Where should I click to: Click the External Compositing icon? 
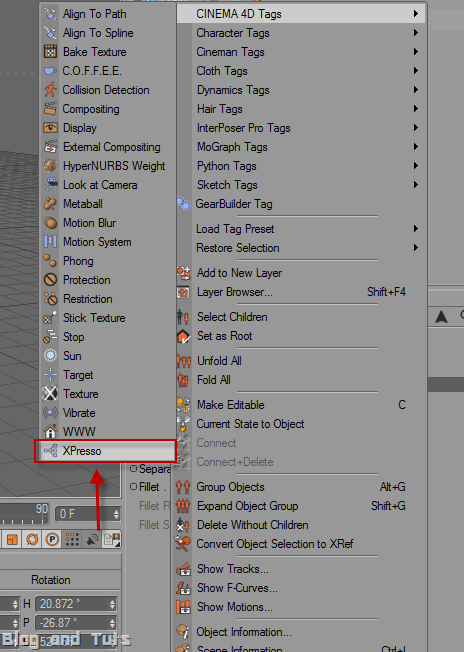[50, 147]
